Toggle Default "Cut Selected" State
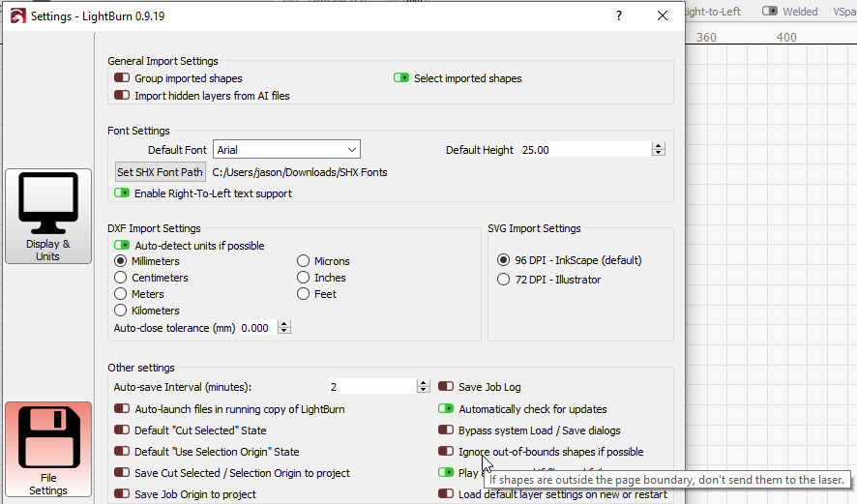The width and height of the screenshot is (857, 504). (x=122, y=430)
